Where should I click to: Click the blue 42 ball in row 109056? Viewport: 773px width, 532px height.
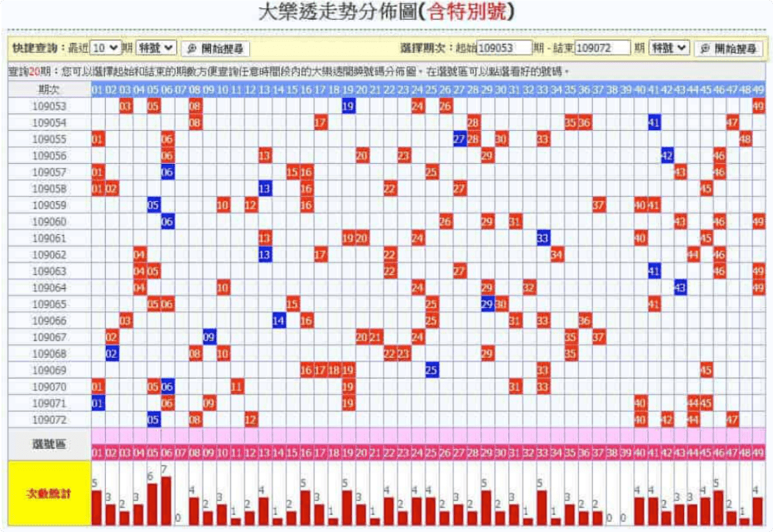coord(668,156)
